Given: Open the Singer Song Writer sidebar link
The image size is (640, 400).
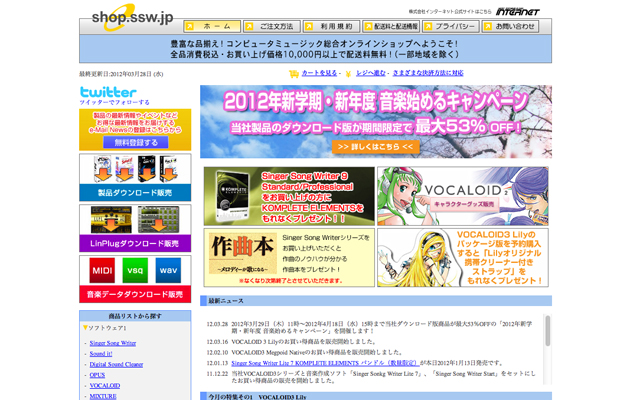Looking at the screenshot, I should tap(113, 343).
